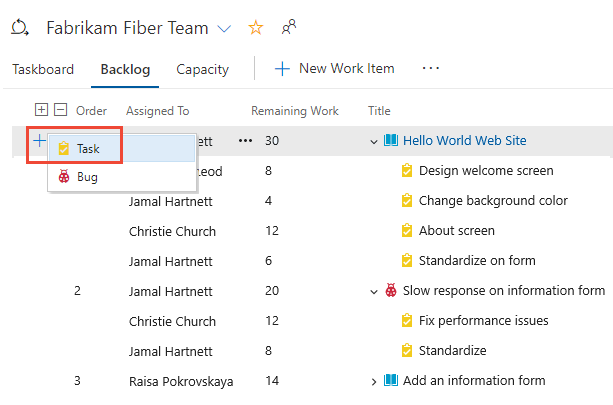This screenshot has width=613, height=405.
Task: Click the bug icon on Slow response item
Action: [390, 291]
